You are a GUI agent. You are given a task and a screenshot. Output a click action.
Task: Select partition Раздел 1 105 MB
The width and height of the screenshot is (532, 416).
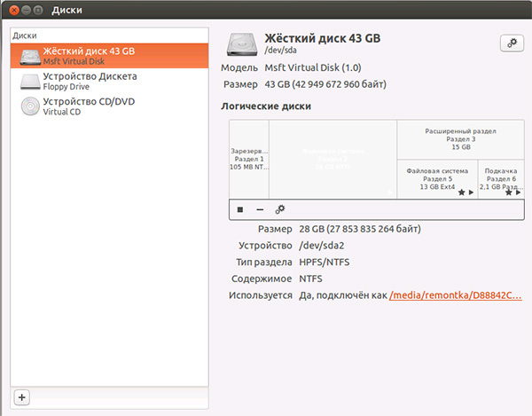[249, 159]
